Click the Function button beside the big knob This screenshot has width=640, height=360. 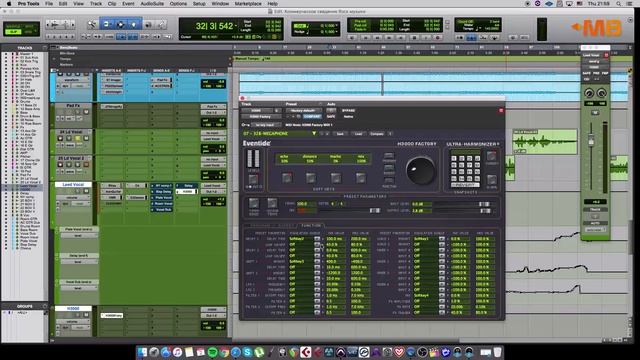(389, 181)
